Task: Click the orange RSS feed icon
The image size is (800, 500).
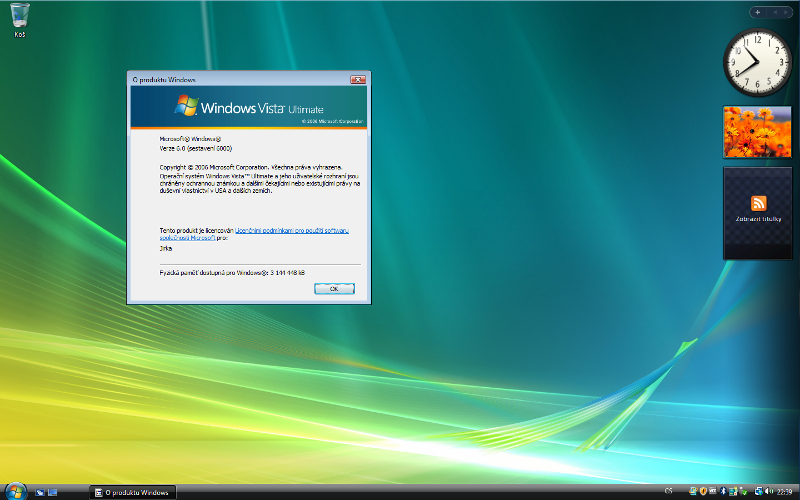Action: click(x=758, y=203)
